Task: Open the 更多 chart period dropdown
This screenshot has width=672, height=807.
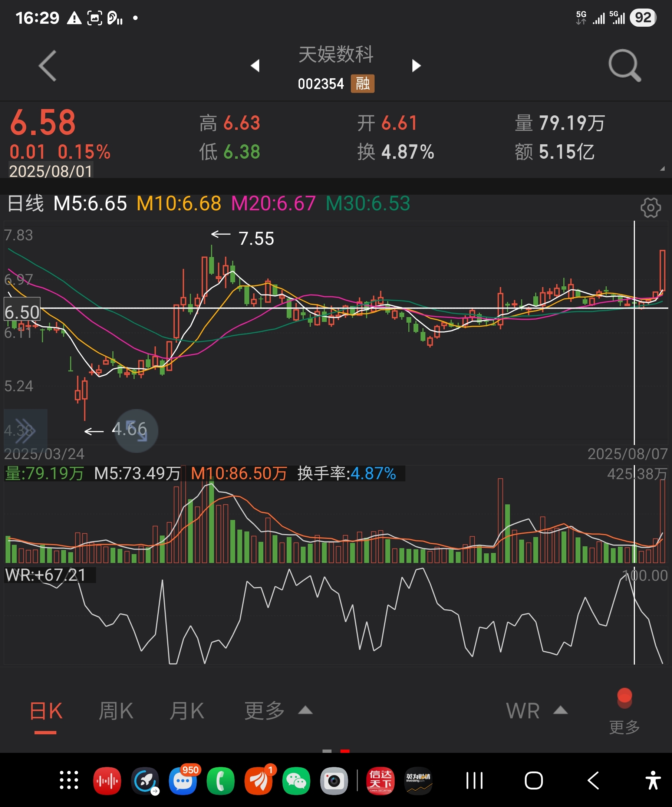Action: [x=279, y=711]
